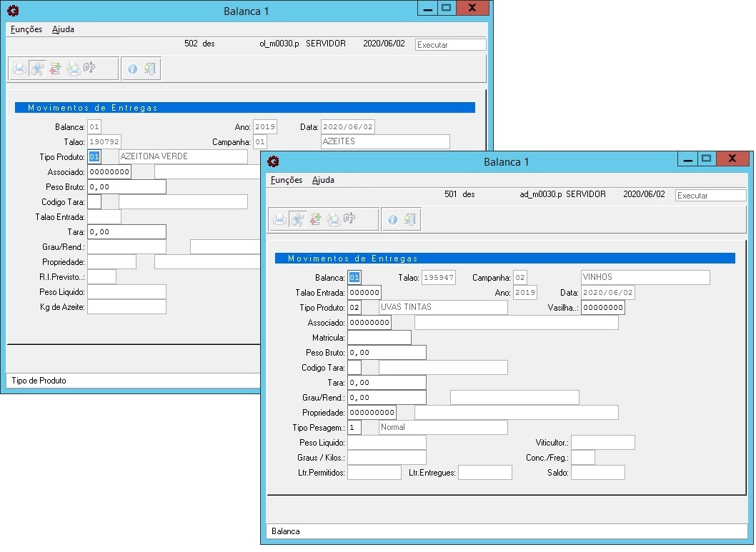Click the Tara field in the front window
Screen dimensions: 756x552
tap(387, 383)
